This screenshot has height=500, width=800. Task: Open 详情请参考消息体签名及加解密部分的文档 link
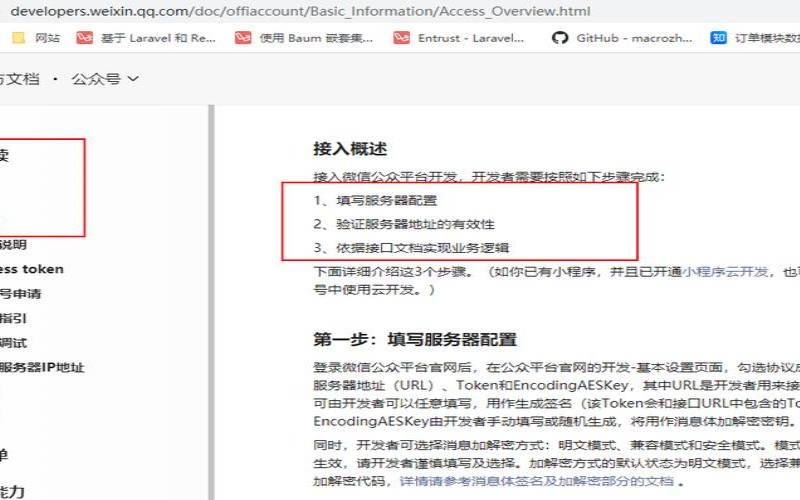pyautogui.click(x=536, y=481)
